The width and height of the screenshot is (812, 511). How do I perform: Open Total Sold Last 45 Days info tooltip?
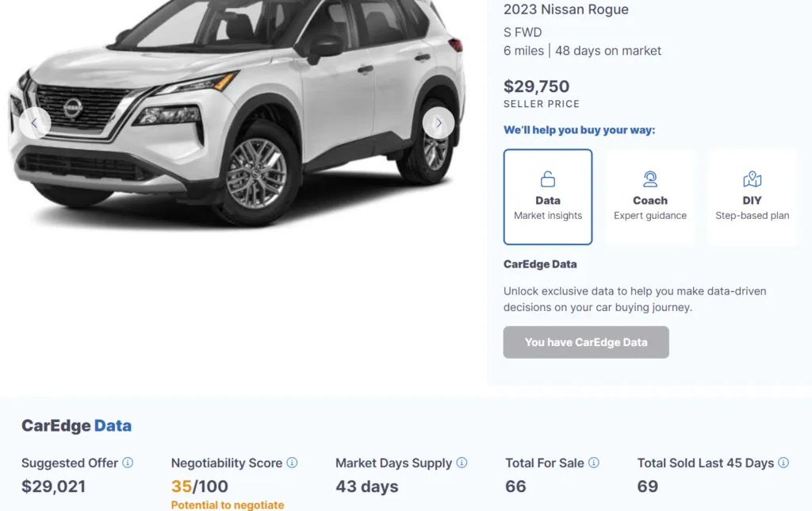point(783,463)
